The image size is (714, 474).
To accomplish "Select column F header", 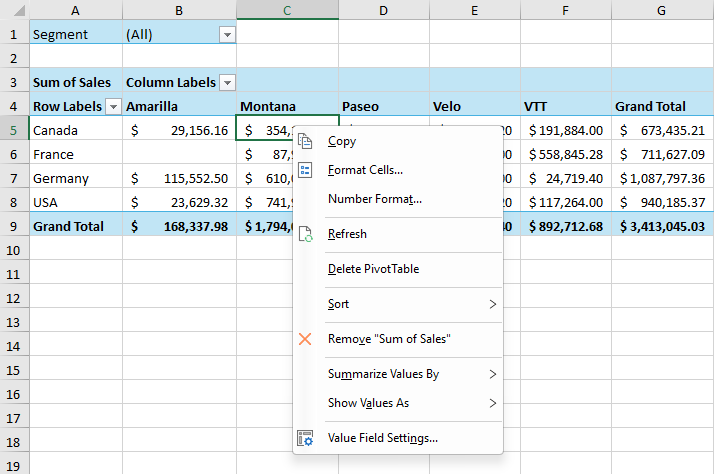I will click(x=566, y=10).
